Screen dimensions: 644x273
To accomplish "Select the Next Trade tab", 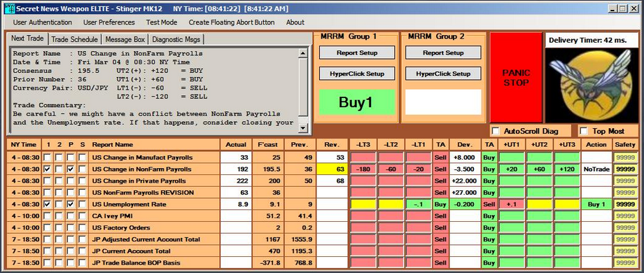I will pyautogui.click(x=27, y=38).
